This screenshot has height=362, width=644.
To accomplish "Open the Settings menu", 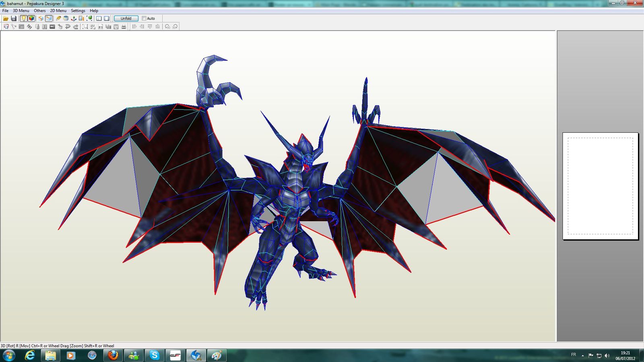I will tap(78, 11).
